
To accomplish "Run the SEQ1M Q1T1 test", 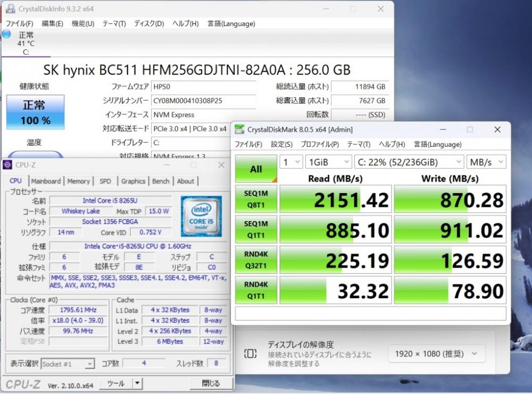I will 256,230.
